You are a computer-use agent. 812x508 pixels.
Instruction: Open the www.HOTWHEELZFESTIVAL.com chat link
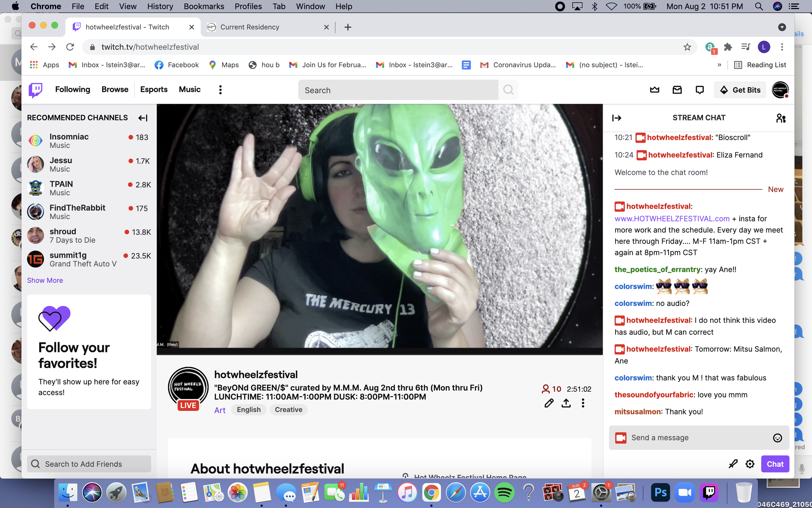point(672,219)
